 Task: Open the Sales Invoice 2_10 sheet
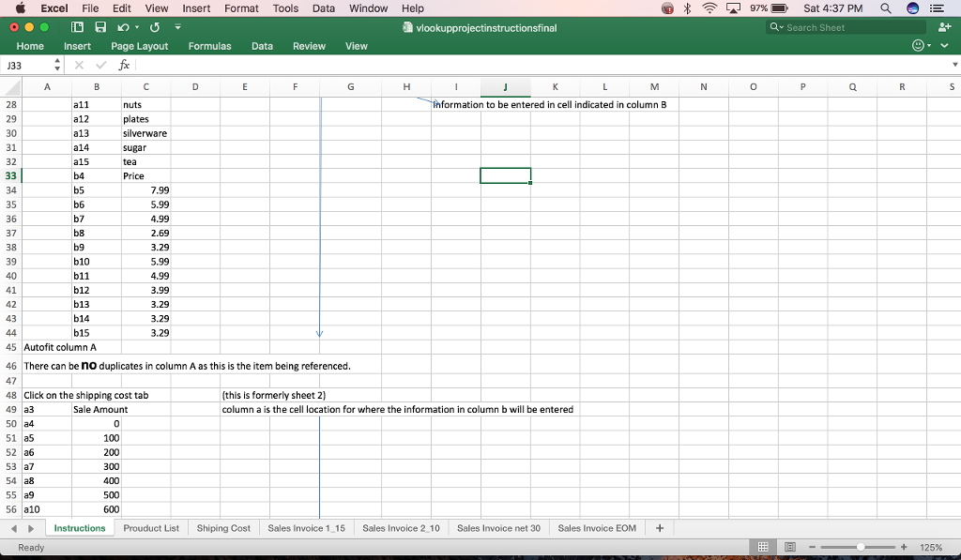[401, 528]
